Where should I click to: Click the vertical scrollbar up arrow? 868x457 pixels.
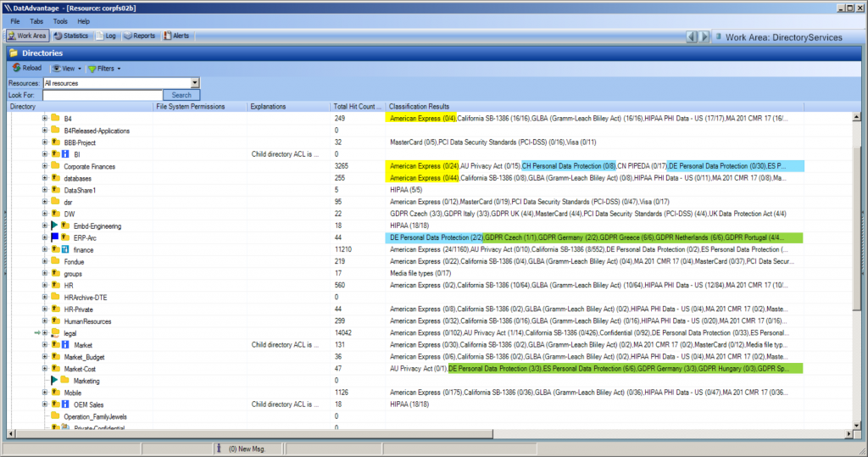click(x=856, y=117)
